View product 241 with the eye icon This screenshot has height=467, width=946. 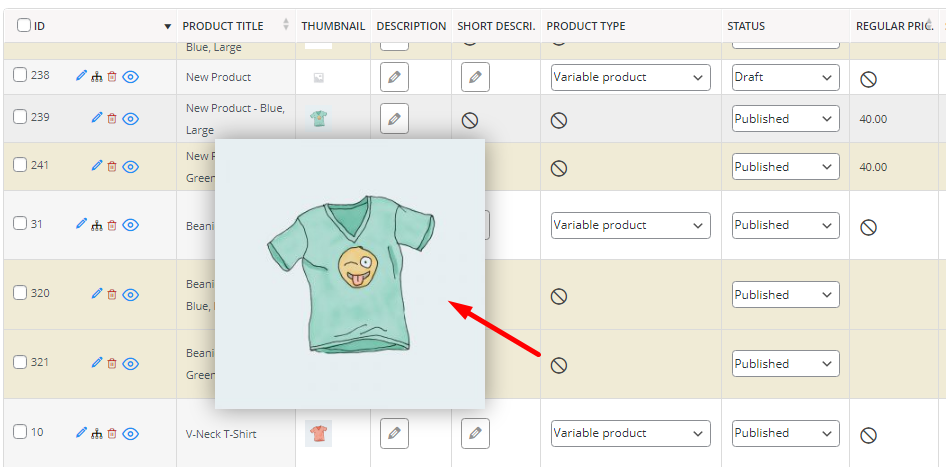130,167
